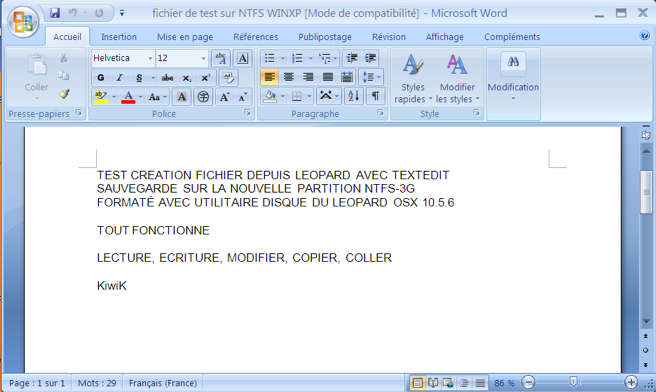
Task: Switch to web layout view
Action: (x=448, y=382)
